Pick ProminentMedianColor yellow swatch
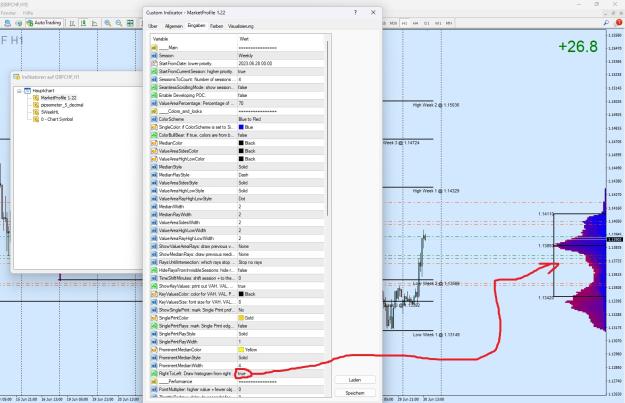The height and width of the screenshot is (403, 625). pos(241,350)
